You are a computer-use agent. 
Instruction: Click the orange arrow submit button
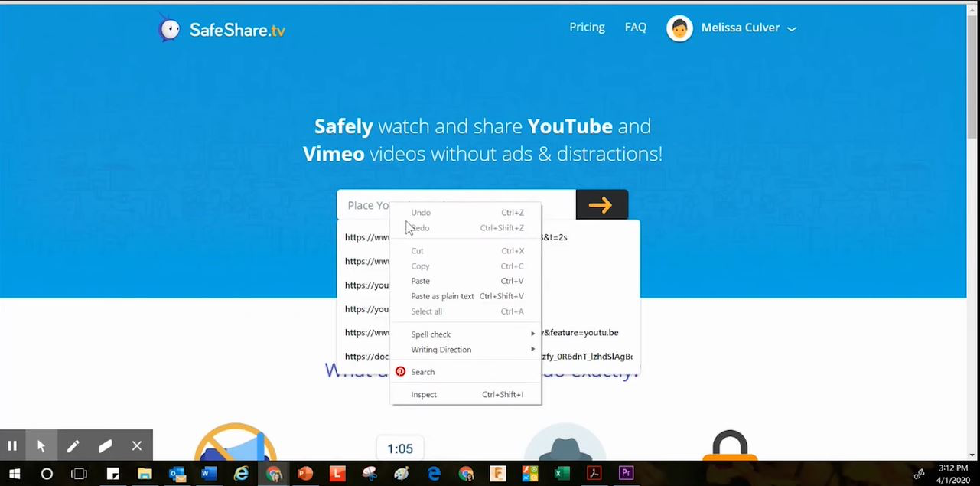point(601,204)
